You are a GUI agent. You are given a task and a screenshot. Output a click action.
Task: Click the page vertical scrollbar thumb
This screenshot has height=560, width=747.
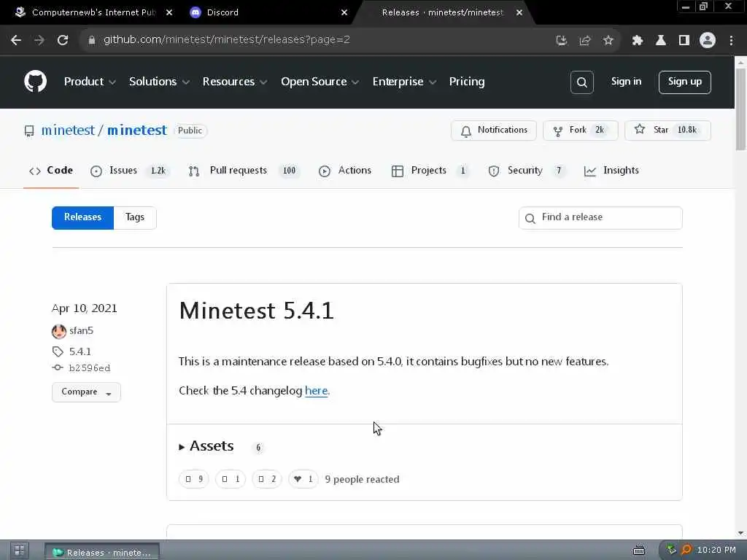point(740,109)
